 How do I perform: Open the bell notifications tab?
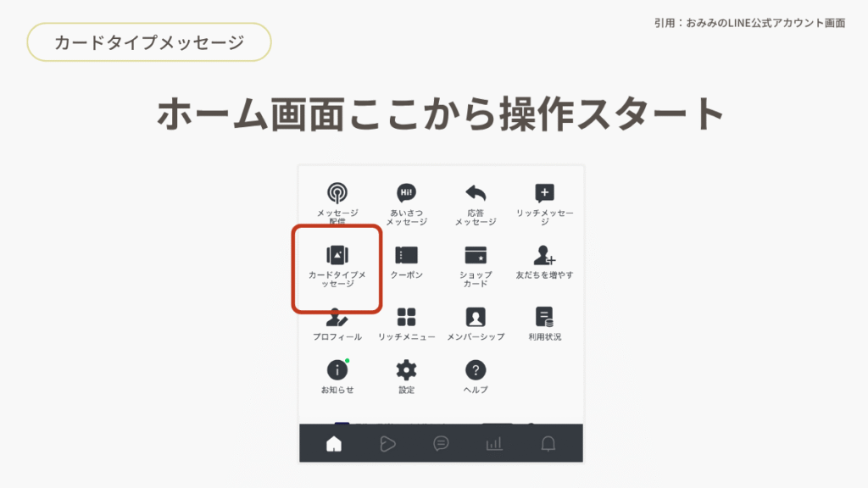548,443
